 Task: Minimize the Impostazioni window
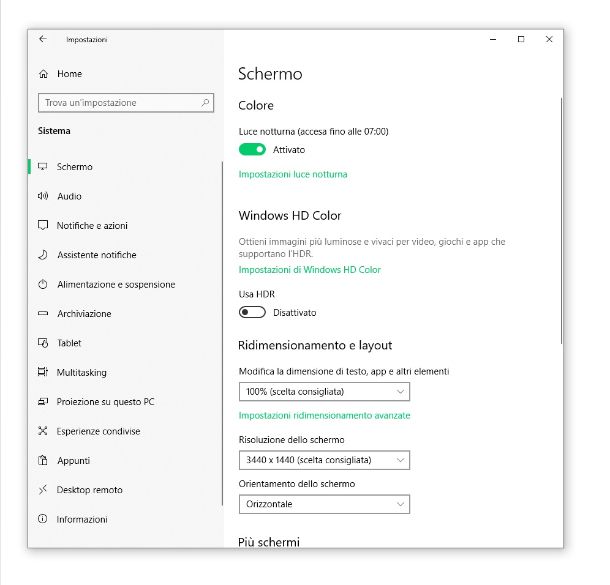point(493,39)
